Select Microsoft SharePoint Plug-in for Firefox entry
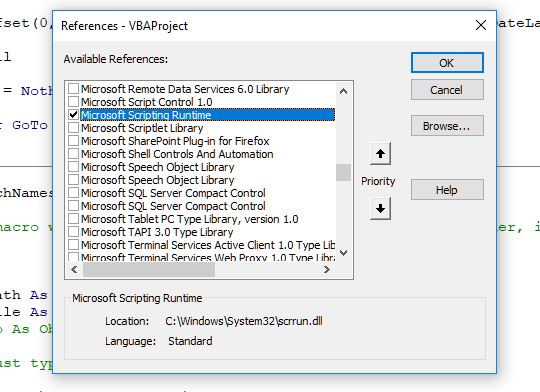The image size is (540, 392). pos(175,141)
